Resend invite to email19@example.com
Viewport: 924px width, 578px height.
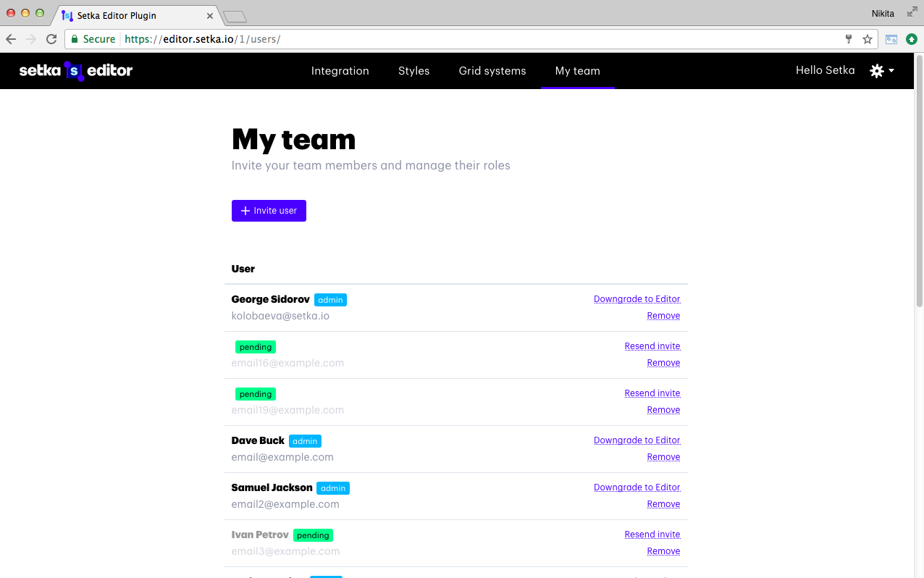[652, 393]
